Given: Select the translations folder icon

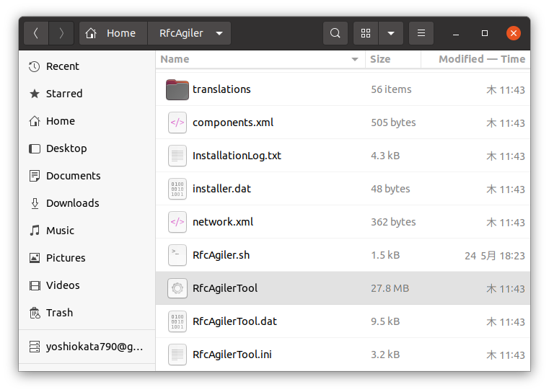Looking at the screenshot, I should coord(177,89).
